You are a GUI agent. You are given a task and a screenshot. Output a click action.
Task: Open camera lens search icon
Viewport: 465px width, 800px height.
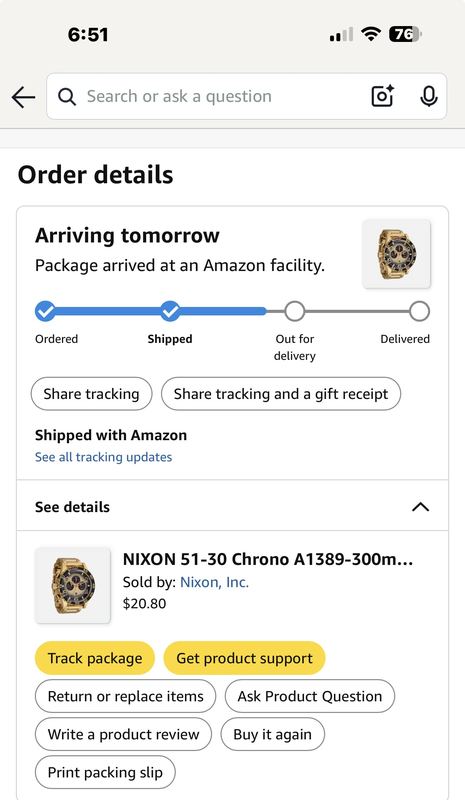pyautogui.click(x=382, y=96)
